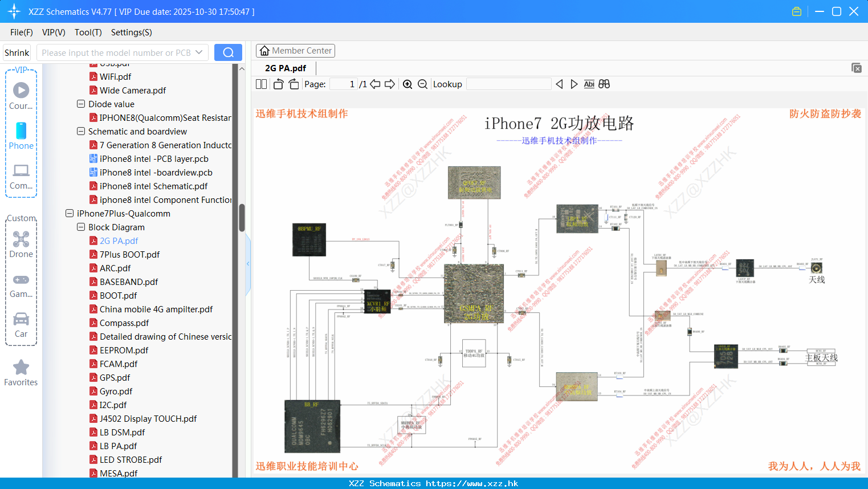This screenshot has width=868, height=489.
Task: Select the Computer category icon
Action: 21,177
